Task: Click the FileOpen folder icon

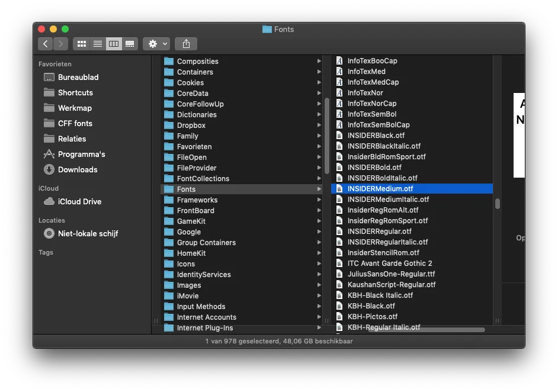Action: click(169, 158)
